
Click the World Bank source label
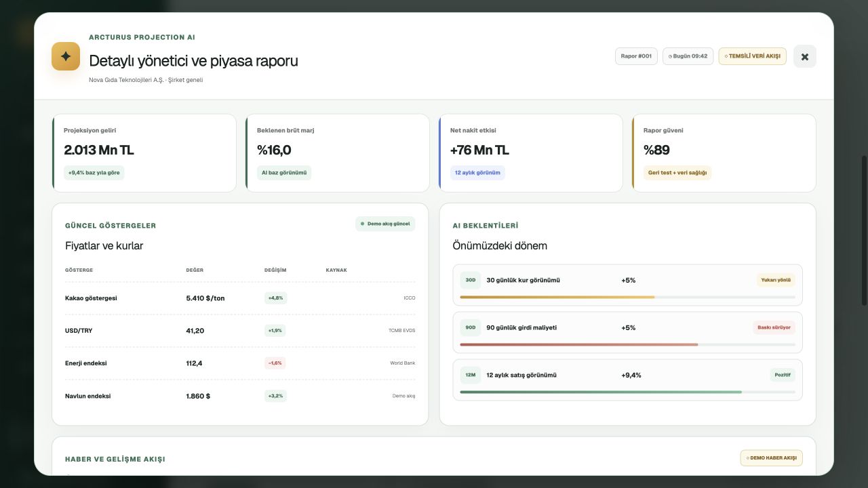point(402,363)
